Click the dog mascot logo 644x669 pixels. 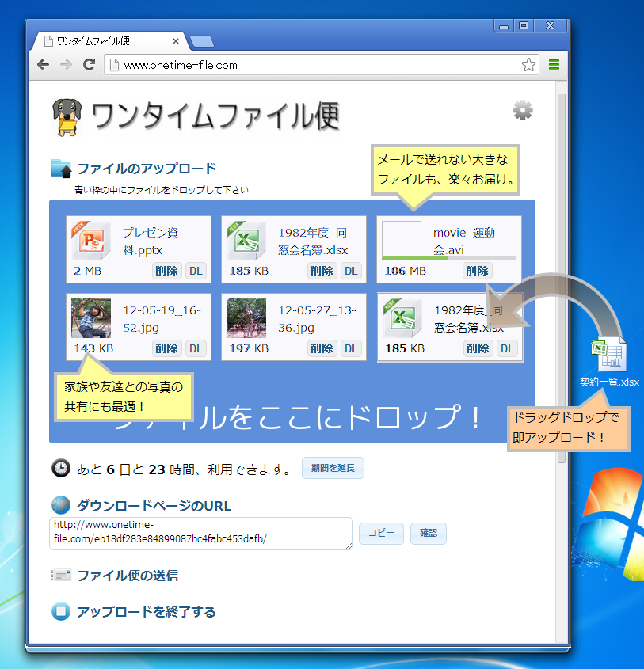(x=67, y=117)
